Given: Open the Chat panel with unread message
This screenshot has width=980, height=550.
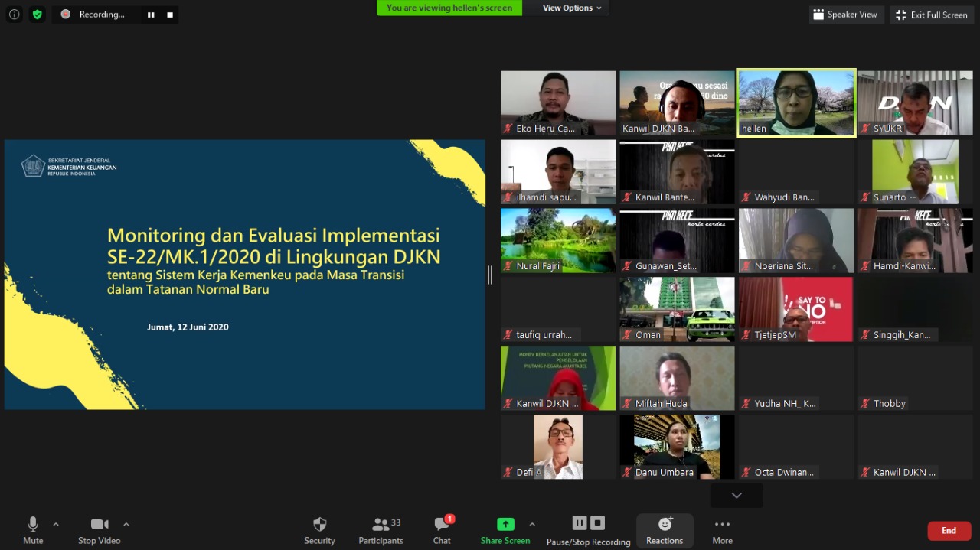Looking at the screenshot, I should pos(442,525).
